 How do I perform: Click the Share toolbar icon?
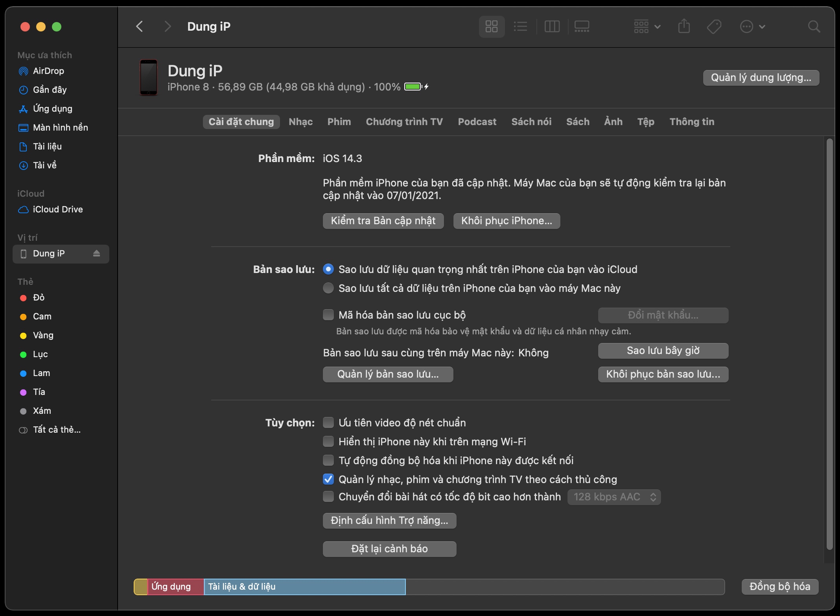click(684, 26)
